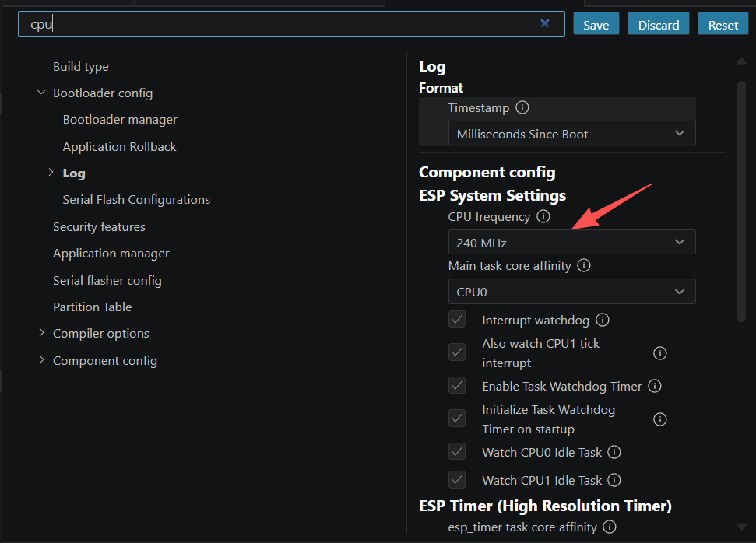The width and height of the screenshot is (756, 543).
Task: Select Application Rollback in the tree
Action: click(119, 146)
